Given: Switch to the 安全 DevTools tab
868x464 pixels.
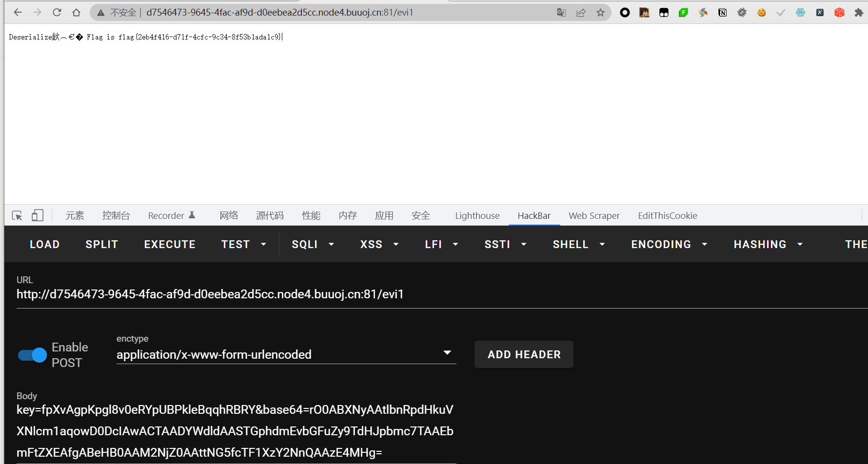Looking at the screenshot, I should coord(421,215).
